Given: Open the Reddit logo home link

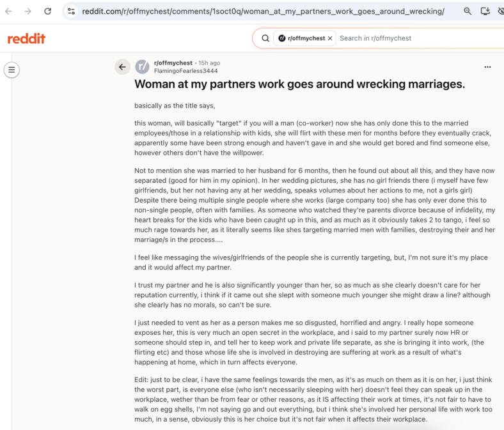Looking at the screenshot, I should (26, 38).
